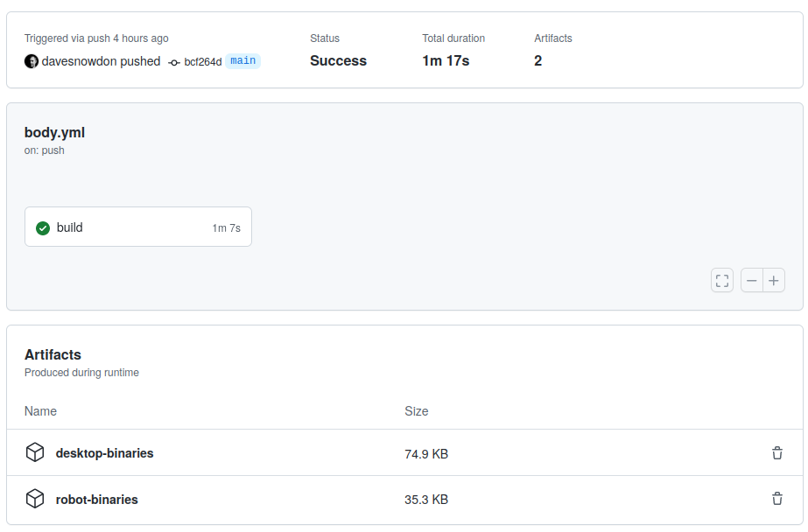This screenshot has width=808, height=532.
Task: Open commit bcf264d
Action: (x=202, y=62)
